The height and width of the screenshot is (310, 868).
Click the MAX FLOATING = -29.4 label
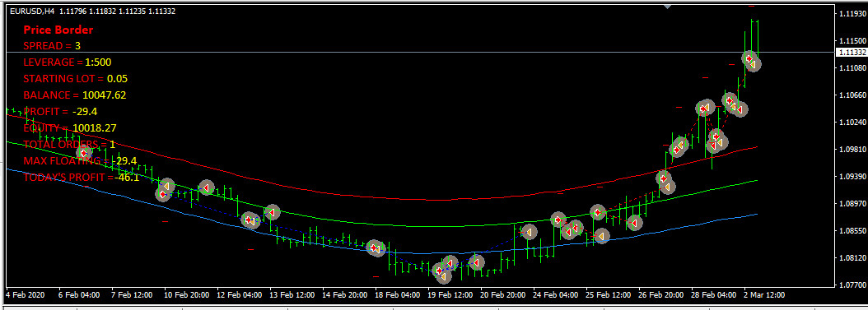tap(80, 161)
